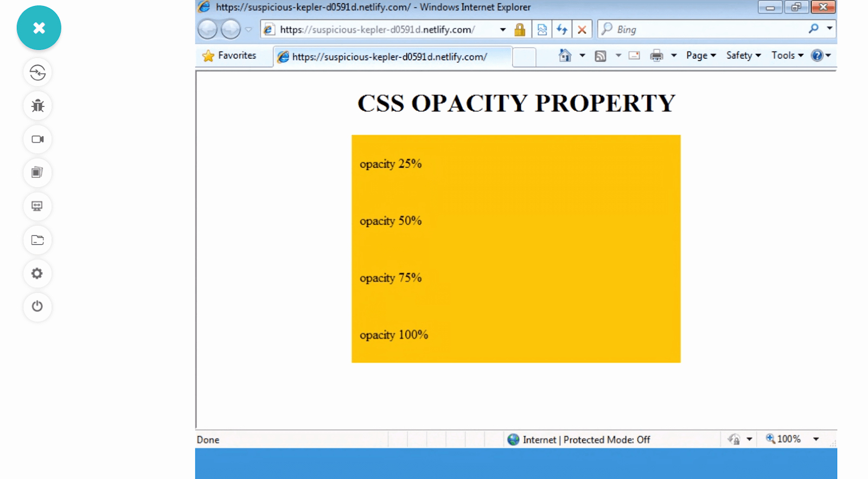Viewport: 868px width, 479px height.
Task: Click the status bar shield icon left of zoom
Action: tap(734, 439)
